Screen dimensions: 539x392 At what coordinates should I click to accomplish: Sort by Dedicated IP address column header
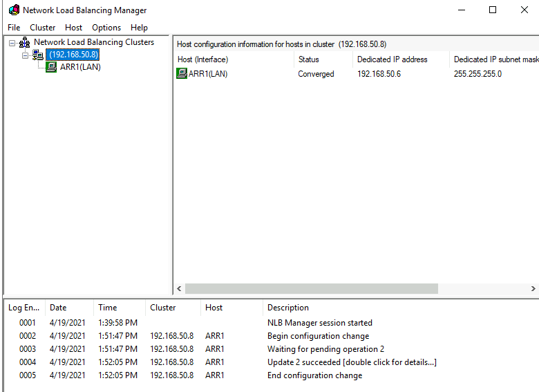401,59
